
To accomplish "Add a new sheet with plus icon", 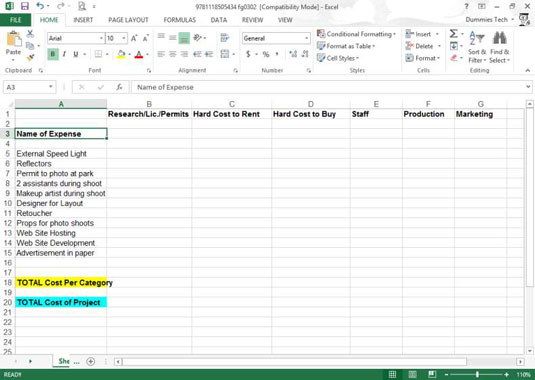I will (x=91, y=361).
